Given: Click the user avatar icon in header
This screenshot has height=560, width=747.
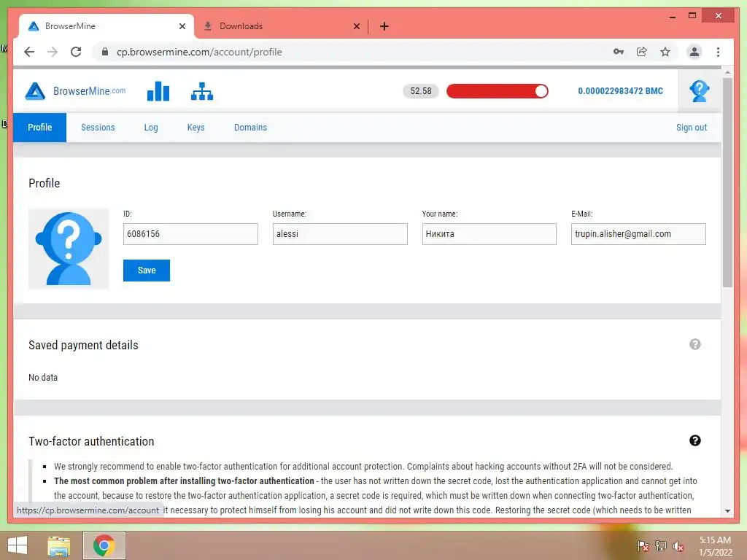Looking at the screenshot, I should (699, 91).
